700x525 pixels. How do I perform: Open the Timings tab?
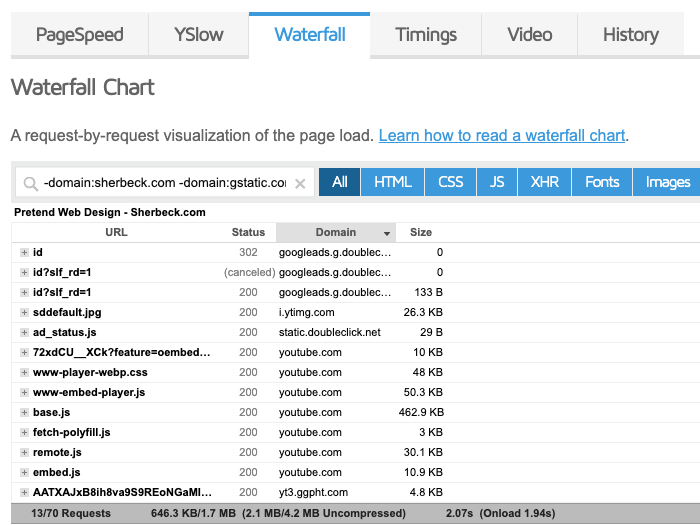(426, 34)
